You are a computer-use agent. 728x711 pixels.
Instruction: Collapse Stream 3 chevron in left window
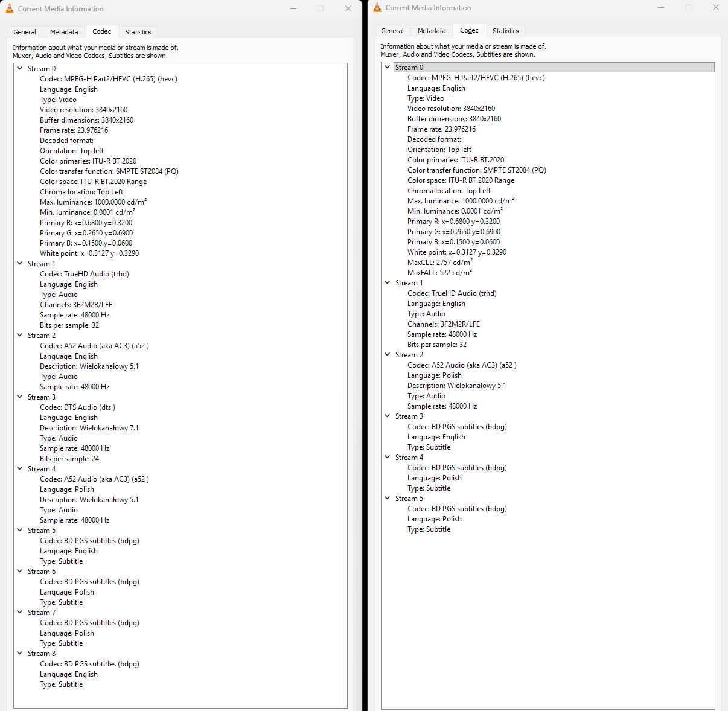20,397
